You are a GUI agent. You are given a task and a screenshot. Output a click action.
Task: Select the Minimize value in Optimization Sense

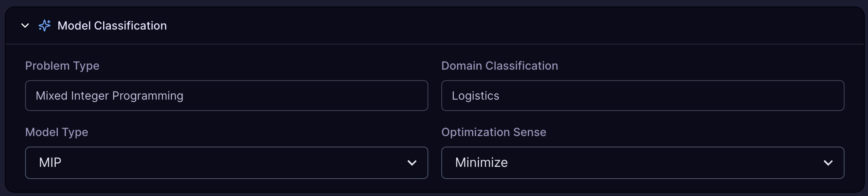[x=481, y=163]
